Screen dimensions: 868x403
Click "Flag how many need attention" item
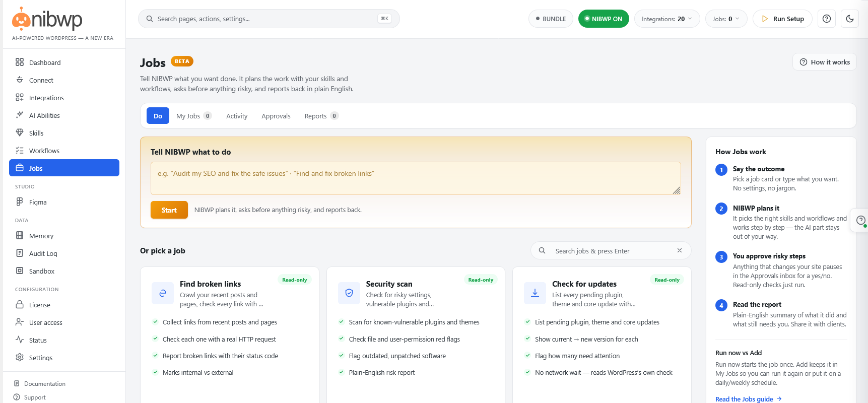[x=577, y=356]
